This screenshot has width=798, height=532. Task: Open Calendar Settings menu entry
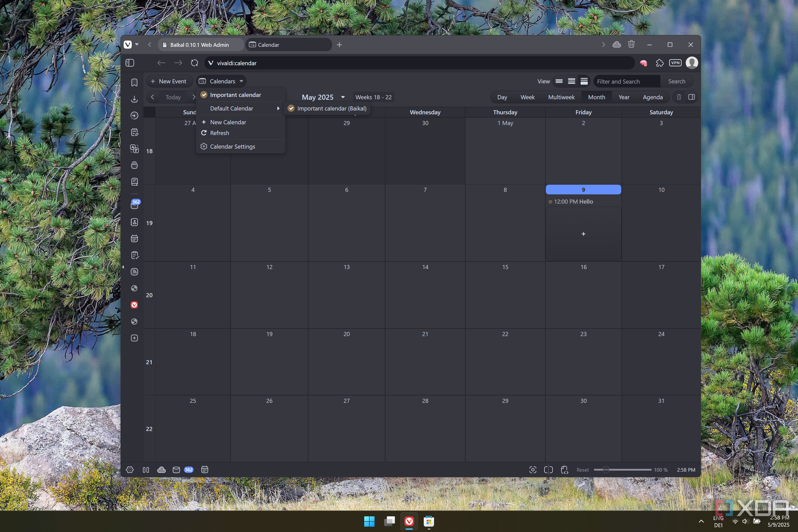click(240, 147)
